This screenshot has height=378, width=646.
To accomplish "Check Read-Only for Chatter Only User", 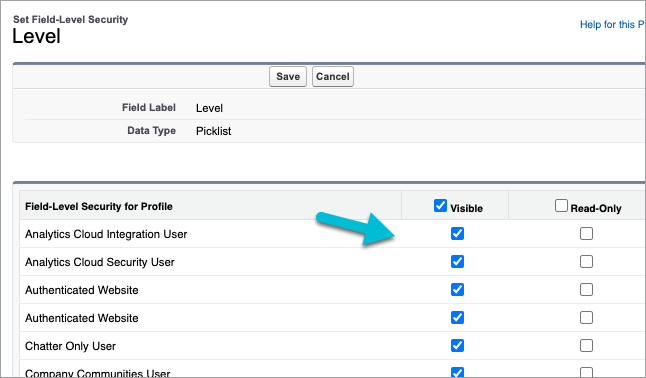I will (586, 345).
